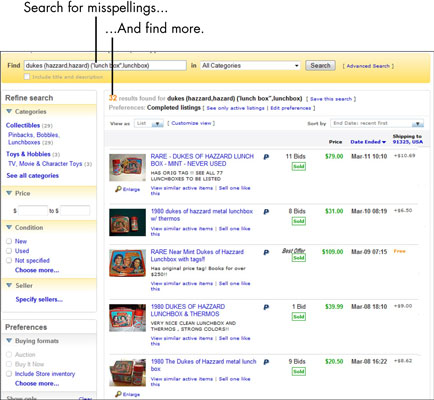This screenshot has height=400, width=434.
Task: Click Sold badge on $31.00 listing
Action: tap(299, 221)
